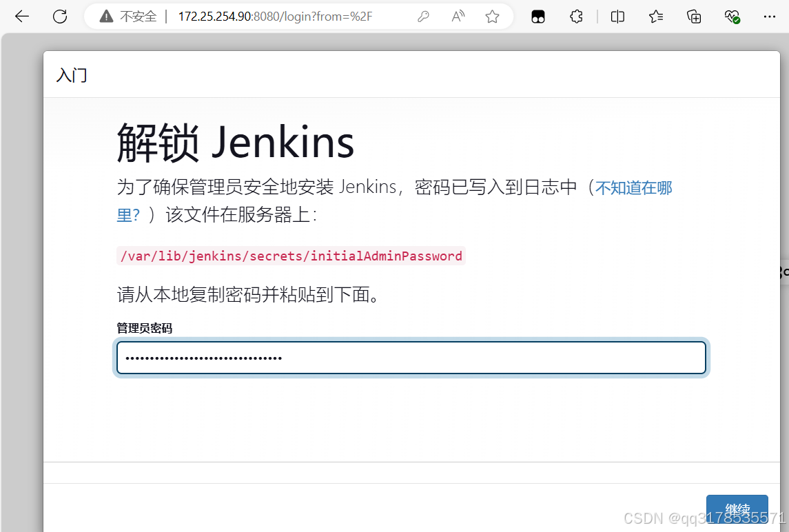Open the not-secure warning triangle icon
The image size is (789, 532).
coord(106,17)
